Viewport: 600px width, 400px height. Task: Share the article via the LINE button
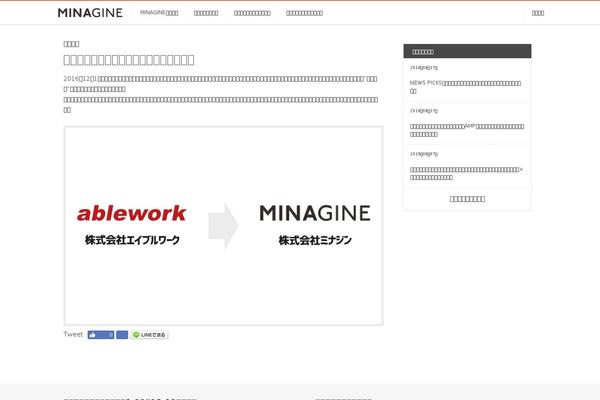[x=149, y=335]
